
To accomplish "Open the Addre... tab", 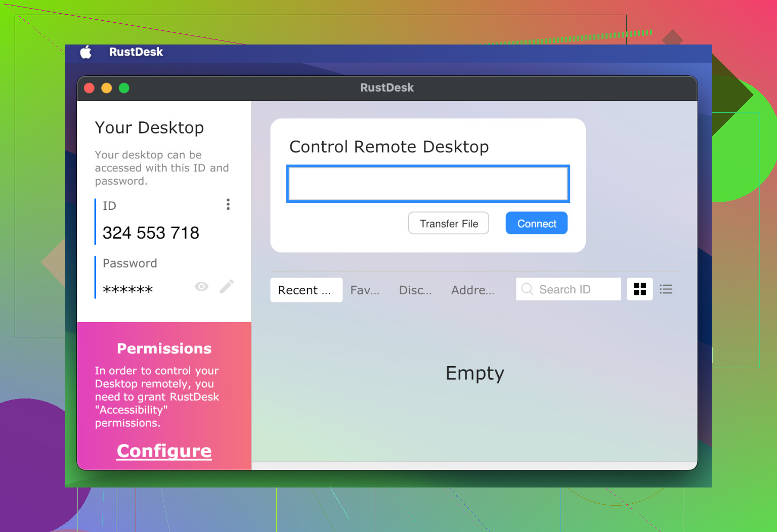I will tap(473, 290).
